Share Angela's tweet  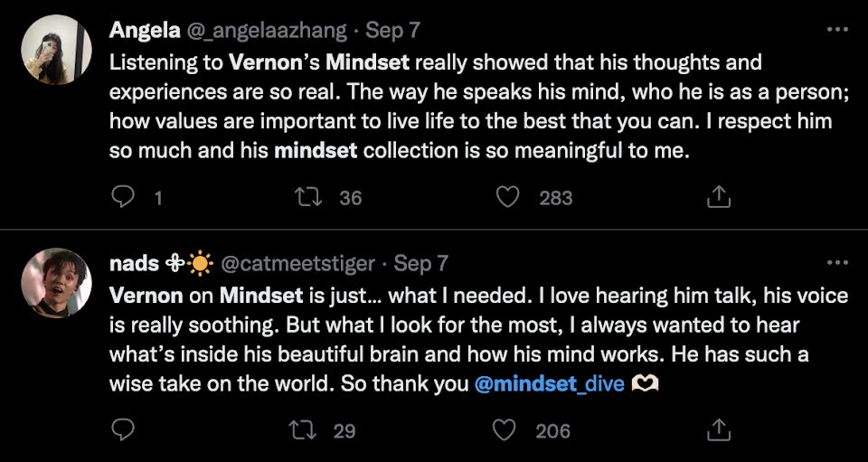pyautogui.click(x=718, y=196)
